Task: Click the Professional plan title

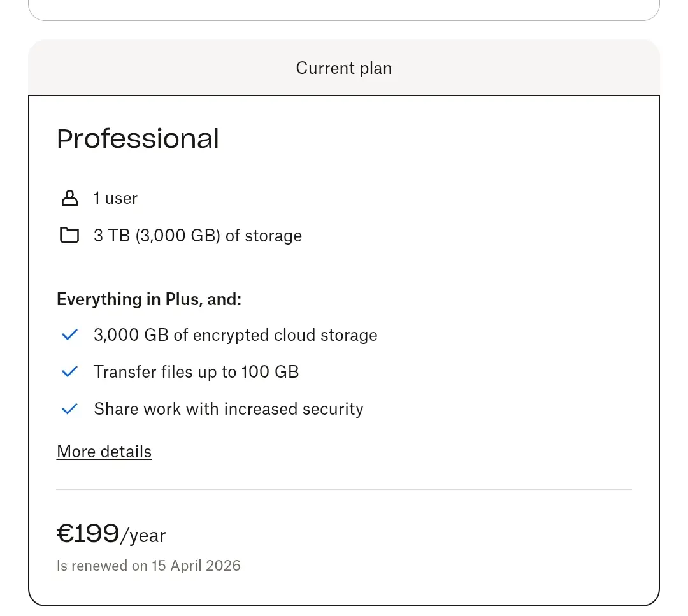Action: click(x=138, y=139)
